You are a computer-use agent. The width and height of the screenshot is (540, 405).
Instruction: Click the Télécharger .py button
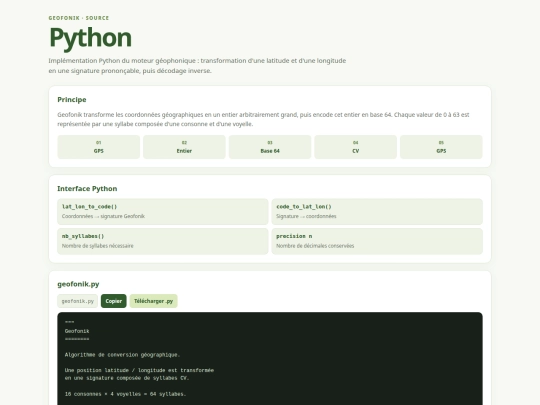click(154, 301)
